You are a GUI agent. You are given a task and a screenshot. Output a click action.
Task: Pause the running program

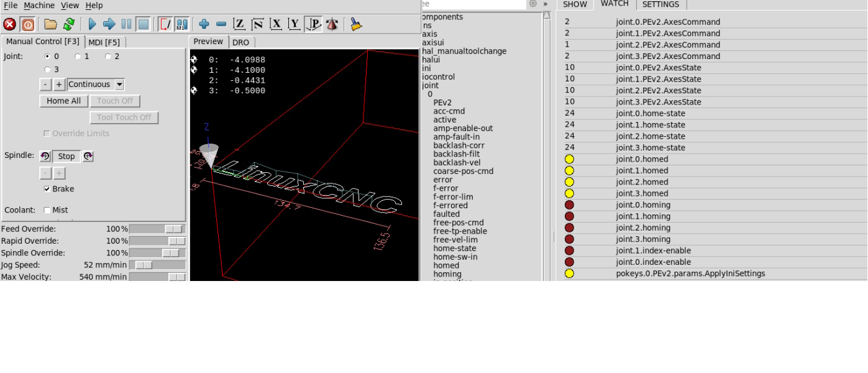point(126,24)
